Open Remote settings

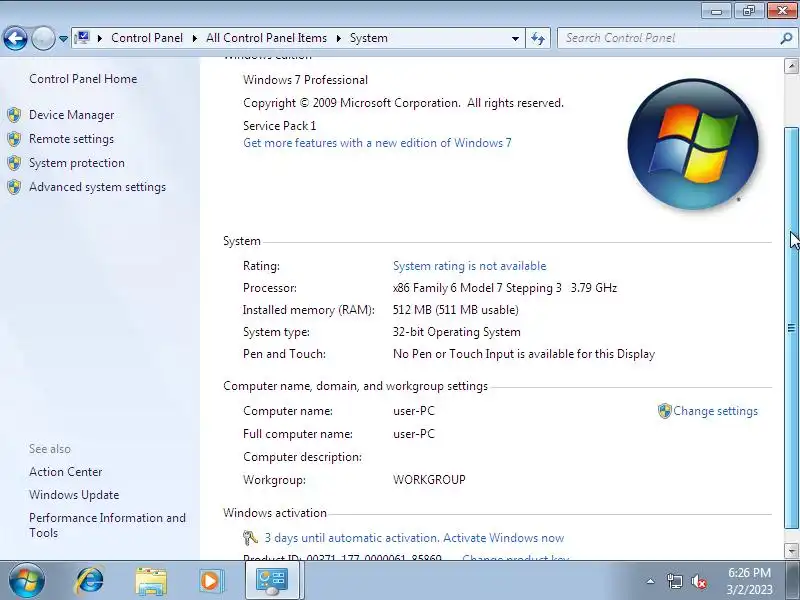point(71,139)
